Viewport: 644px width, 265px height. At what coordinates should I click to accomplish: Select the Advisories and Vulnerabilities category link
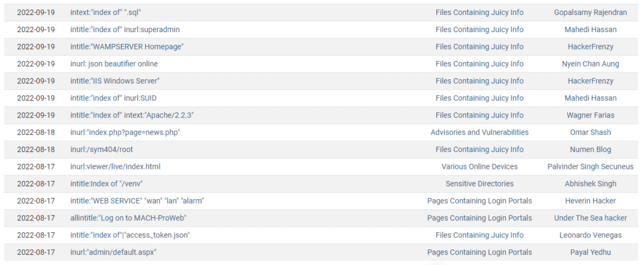point(479,132)
